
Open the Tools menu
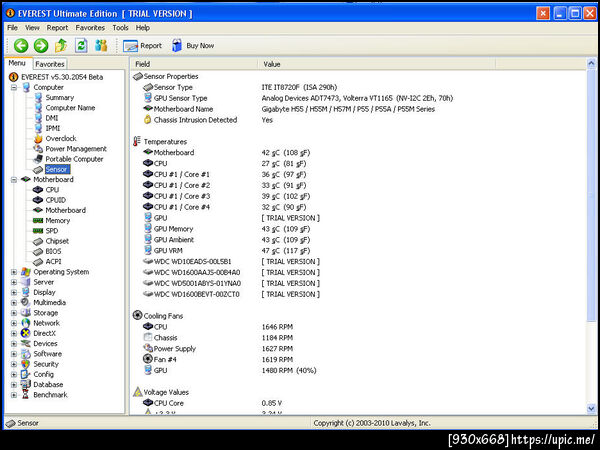121,28
